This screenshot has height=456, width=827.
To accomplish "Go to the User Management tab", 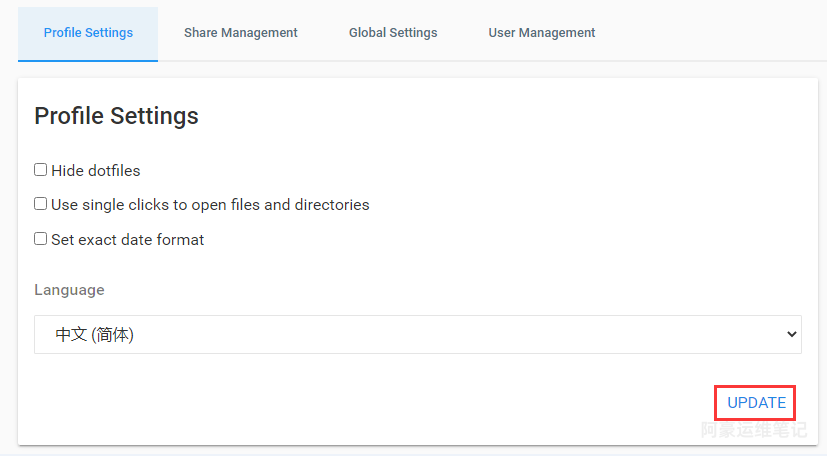I will tap(541, 33).
